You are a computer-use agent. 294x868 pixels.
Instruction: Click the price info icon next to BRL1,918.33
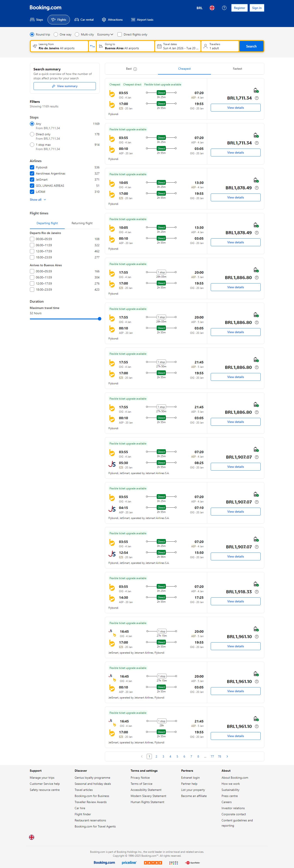[257, 592]
